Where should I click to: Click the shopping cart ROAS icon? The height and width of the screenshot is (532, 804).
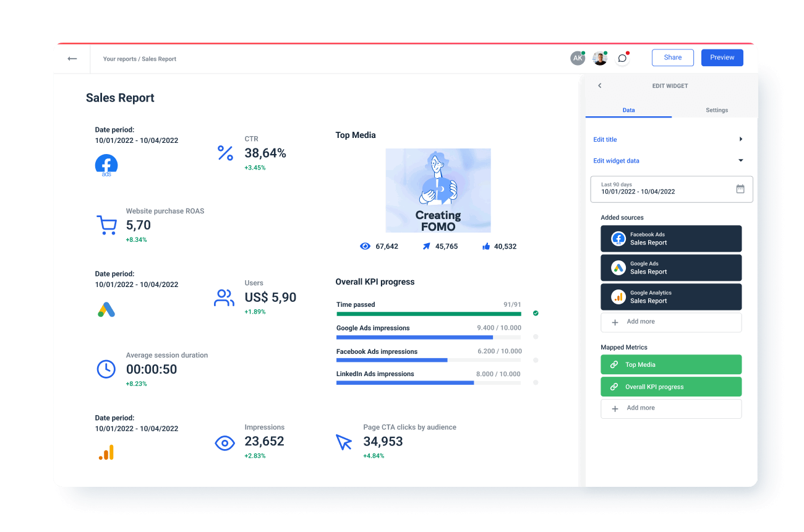(x=106, y=225)
